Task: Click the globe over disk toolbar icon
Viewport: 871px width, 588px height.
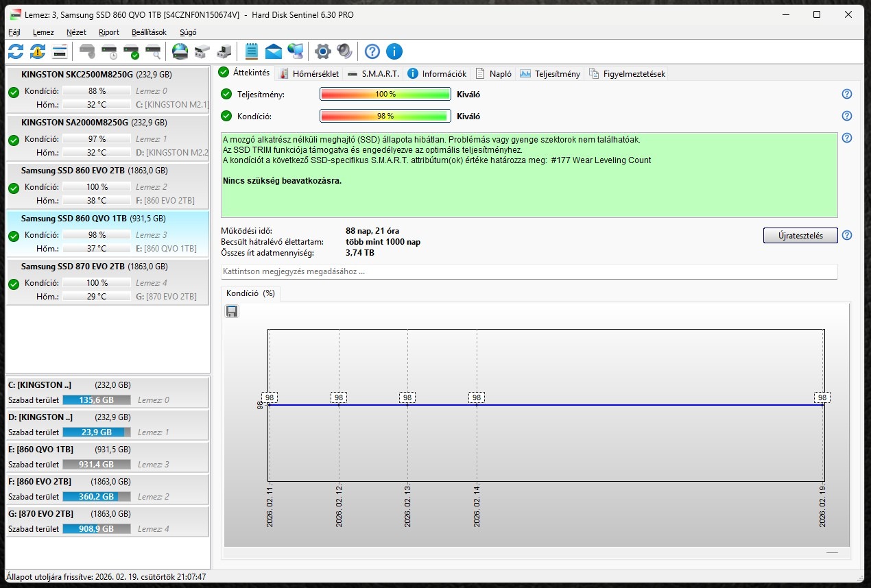Action: (x=180, y=51)
